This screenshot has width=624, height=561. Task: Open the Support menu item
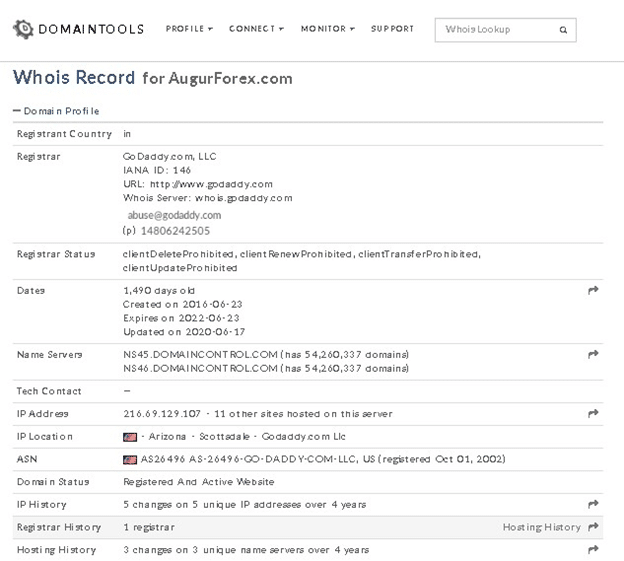[392, 29]
